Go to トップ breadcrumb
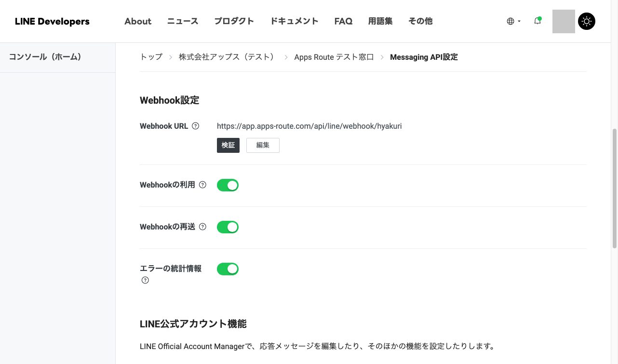This screenshot has width=618, height=364. click(151, 57)
